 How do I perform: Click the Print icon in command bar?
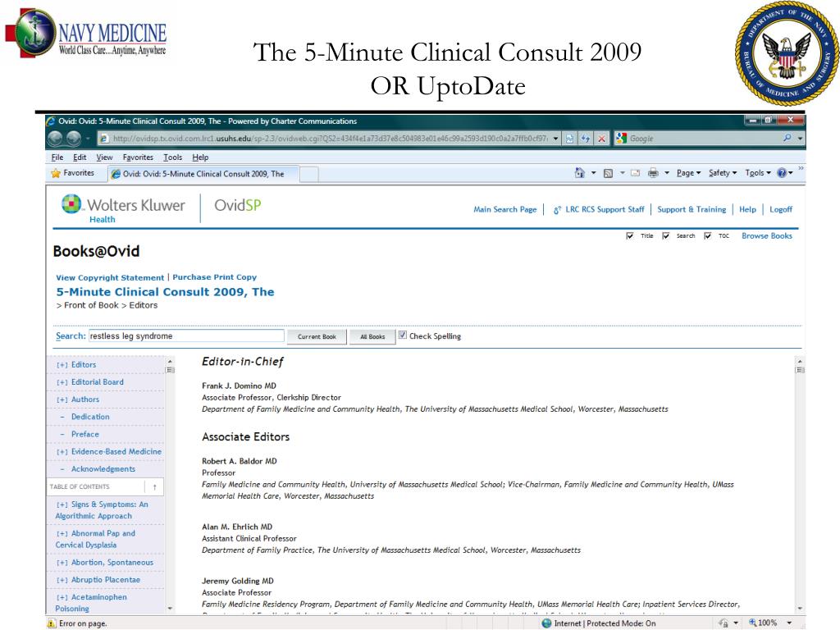(x=653, y=172)
